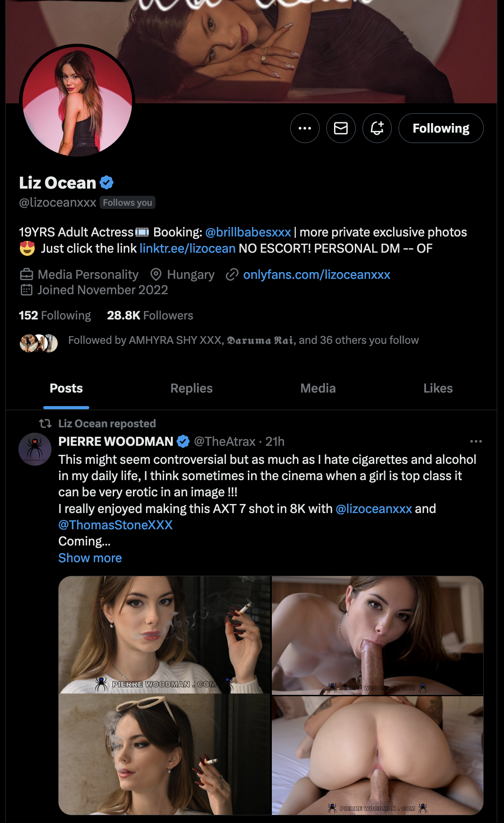The height and width of the screenshot is (823, 504).
Task: Click the verified badge beside PIERRE WOODMAN
Action: tap(183, 441)
